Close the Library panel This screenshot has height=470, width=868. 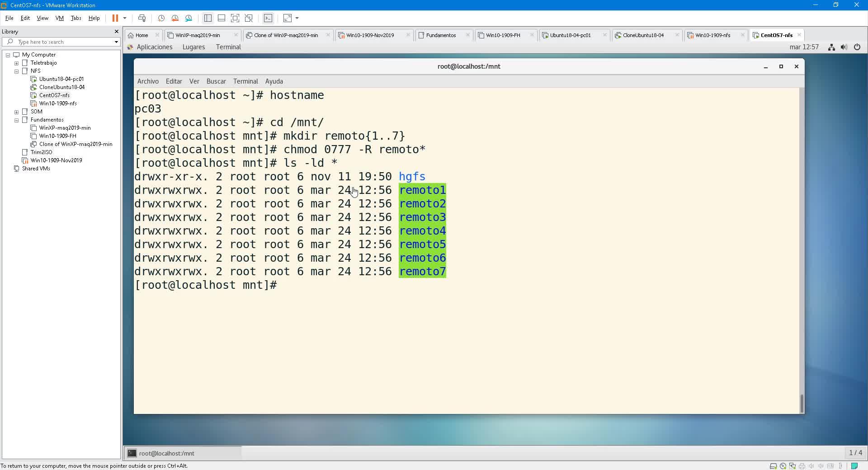pos(116,32)
